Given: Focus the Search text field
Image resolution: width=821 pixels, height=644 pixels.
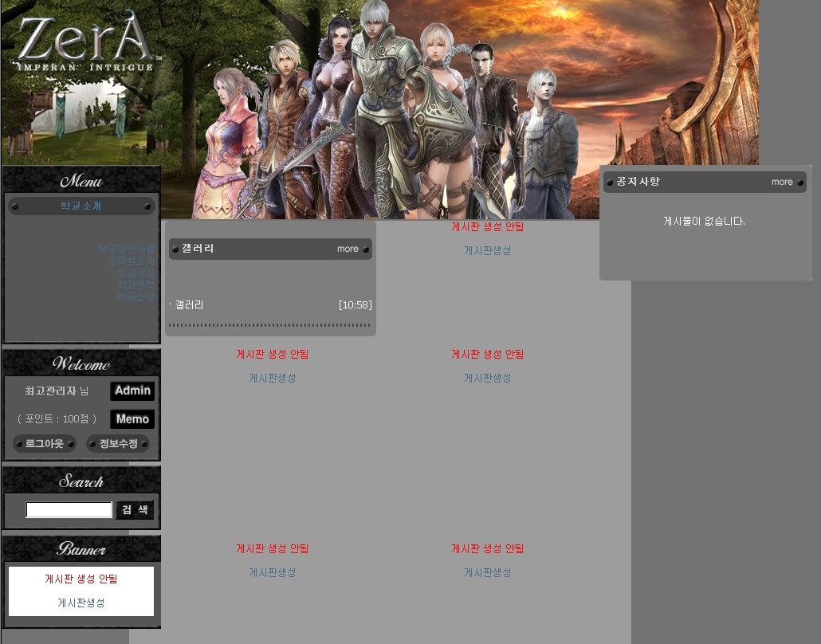Looking at the screenshot, I should pos(69,509).
